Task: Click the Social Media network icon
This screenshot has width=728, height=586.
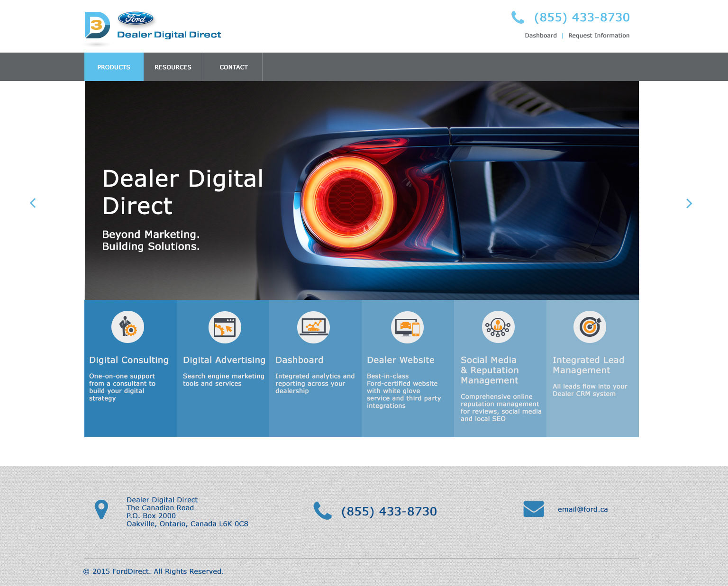Action: click(x=498, y=327)
